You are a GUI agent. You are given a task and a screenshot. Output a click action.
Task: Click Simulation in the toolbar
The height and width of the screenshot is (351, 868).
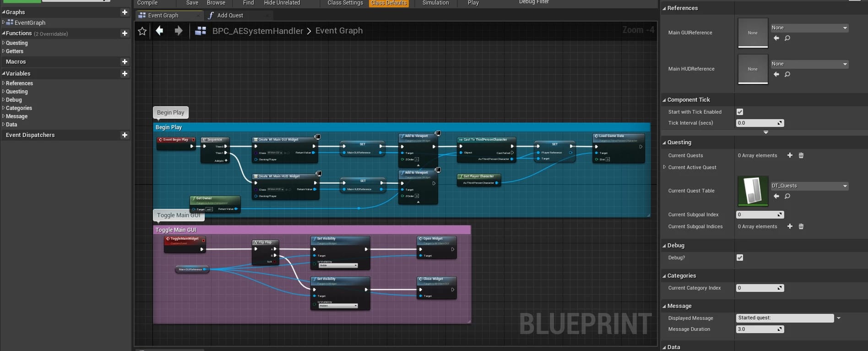[x=436, y=3]
